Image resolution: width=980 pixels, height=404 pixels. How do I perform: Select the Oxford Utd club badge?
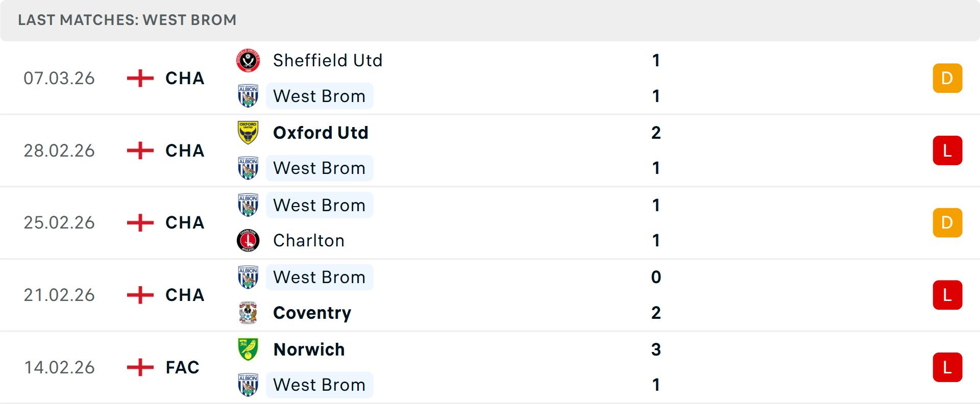point(249,133)
